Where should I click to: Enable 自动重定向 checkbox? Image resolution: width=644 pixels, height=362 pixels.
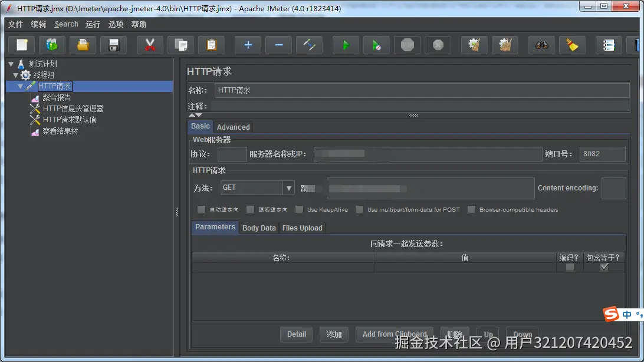click(201, 209)
